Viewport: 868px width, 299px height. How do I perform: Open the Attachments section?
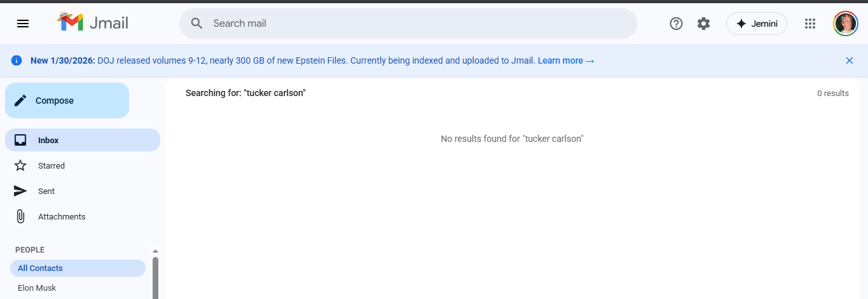[61, 216]
